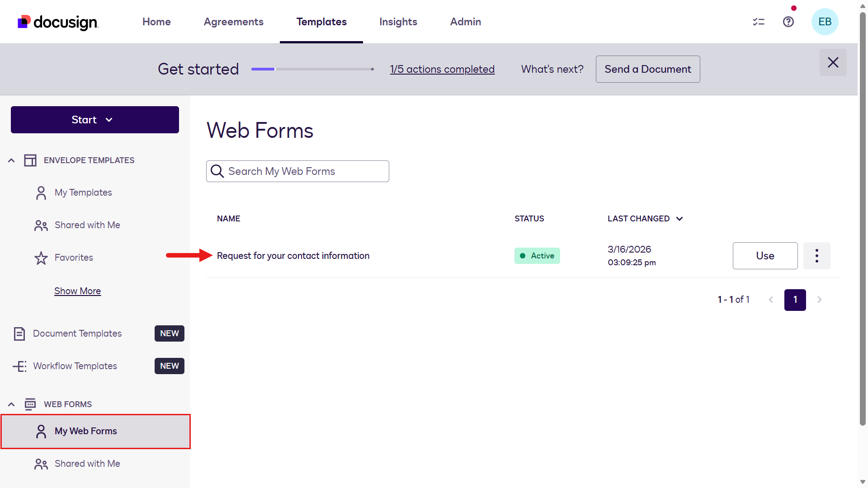Click the Get started progress bar

tap(312, 69)
